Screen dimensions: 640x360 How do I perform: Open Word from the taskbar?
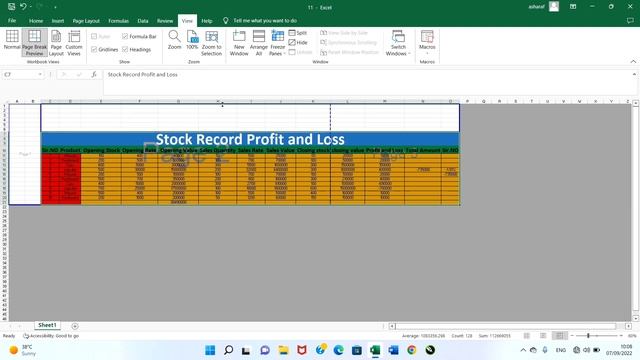[393, 350]
